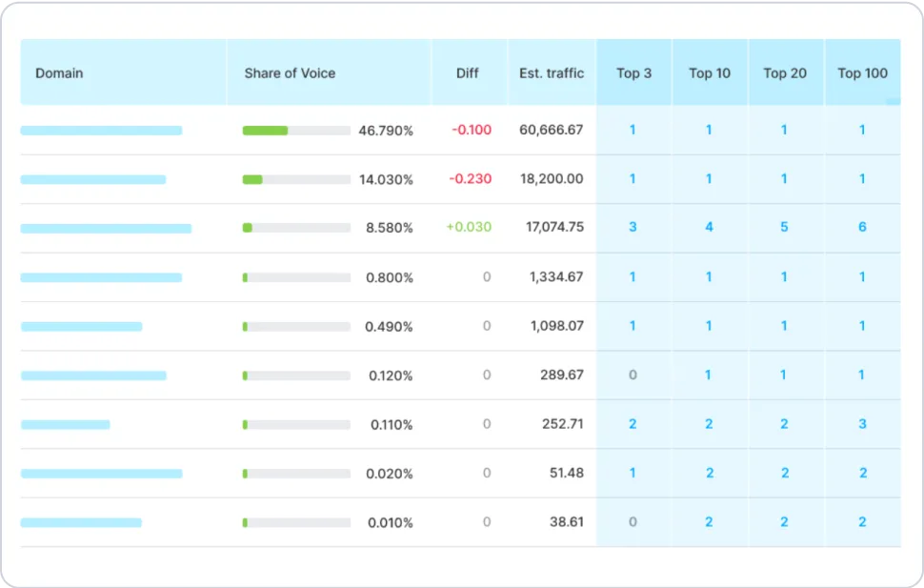Screen dimensions: 924x588
Task: Open the domain link in the 46.790% row
Action: tap(101, 131)
